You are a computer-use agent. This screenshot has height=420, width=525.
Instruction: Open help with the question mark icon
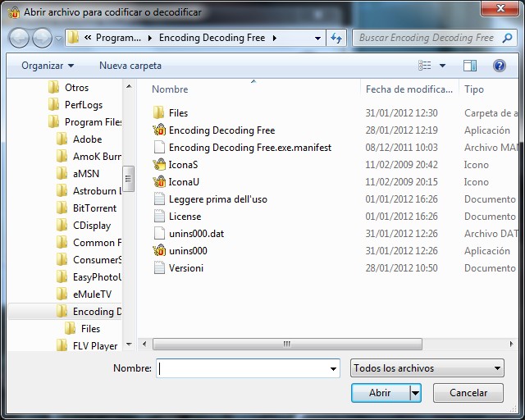click(500, 66)
